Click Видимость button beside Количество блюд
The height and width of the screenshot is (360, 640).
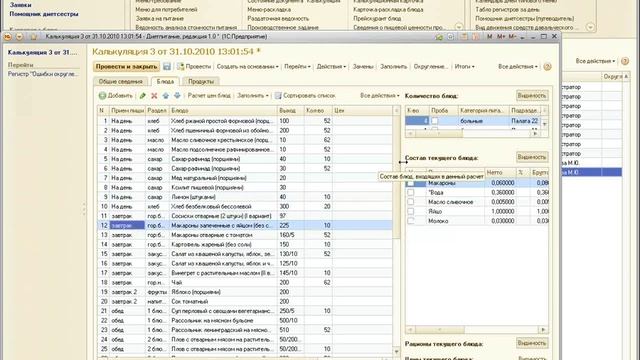click(532, 96)
